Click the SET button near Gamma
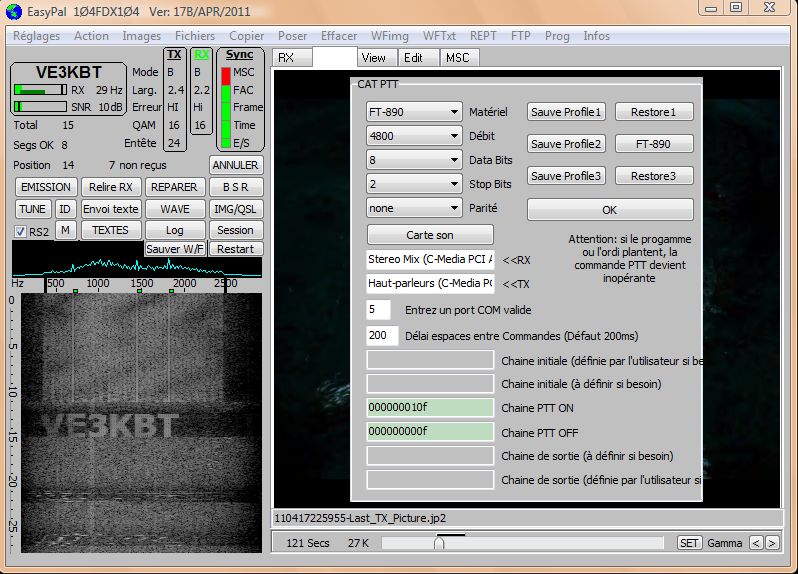Screen dimensions: 798x574 click(690, 542)
